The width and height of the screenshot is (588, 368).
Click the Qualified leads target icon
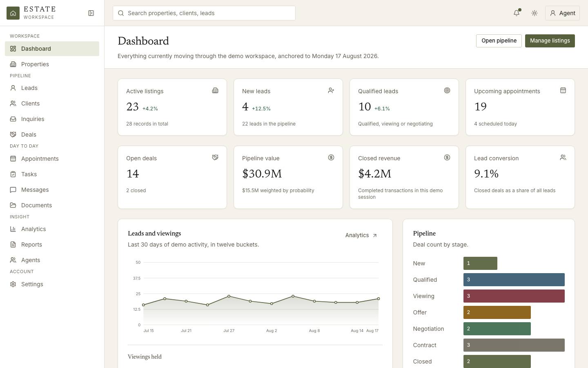(x=447, y=90)
